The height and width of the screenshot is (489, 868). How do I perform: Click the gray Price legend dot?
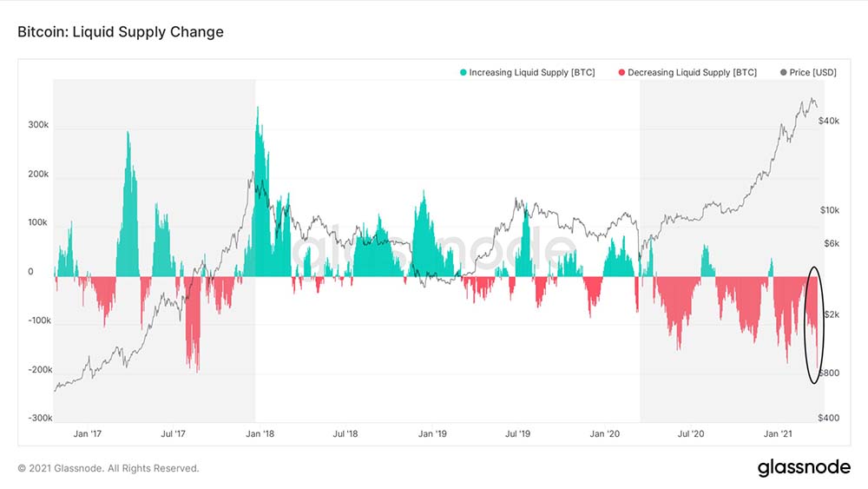[x=783, y=73]
